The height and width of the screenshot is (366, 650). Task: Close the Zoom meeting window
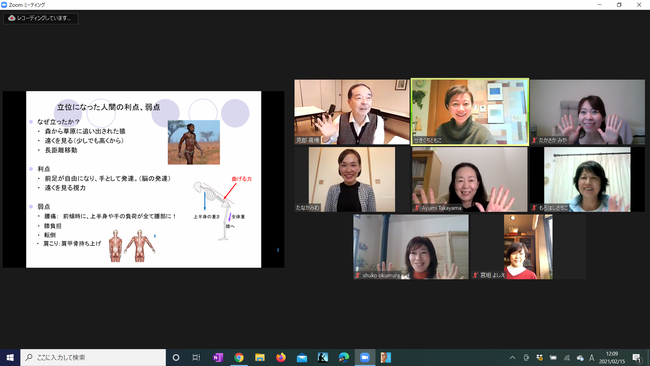click(x=639, y=5)
